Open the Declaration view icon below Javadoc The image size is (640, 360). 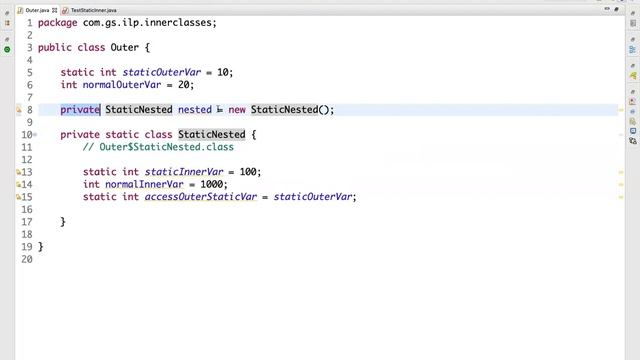coord(633,121)
